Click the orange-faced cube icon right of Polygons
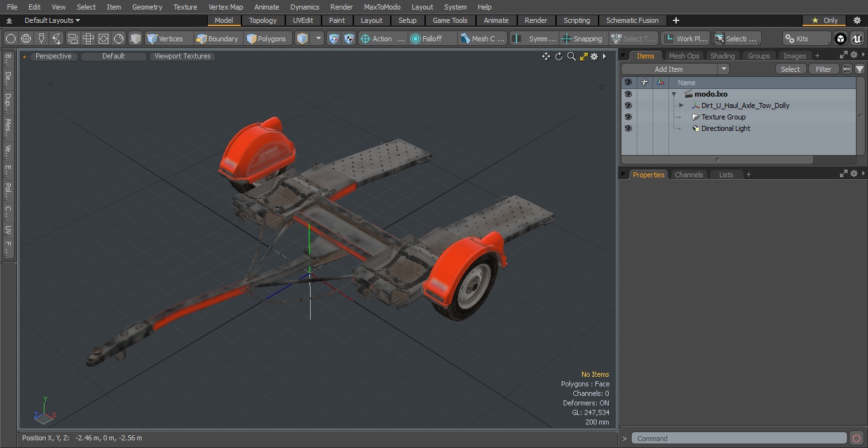This screenshot has height=448, width=868. (302, 39)
